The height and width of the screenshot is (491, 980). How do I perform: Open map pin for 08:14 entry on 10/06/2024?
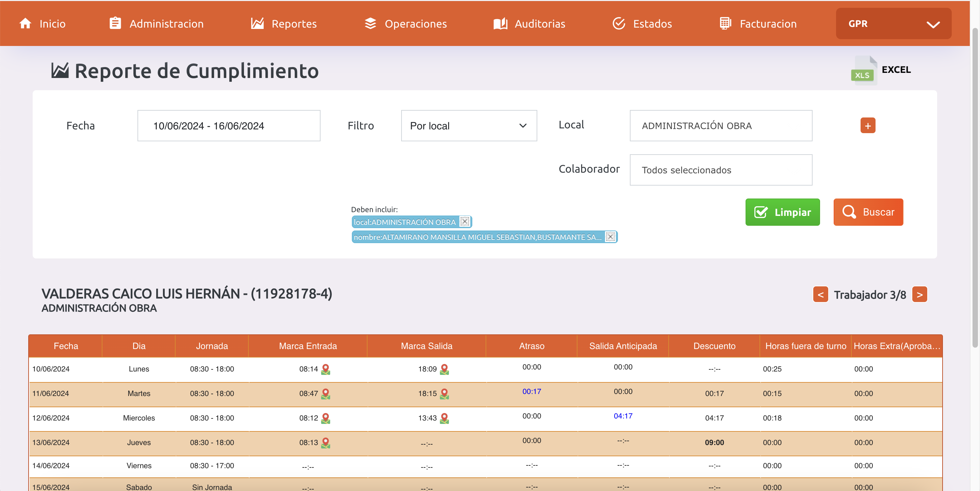click(x=326, y=369)
